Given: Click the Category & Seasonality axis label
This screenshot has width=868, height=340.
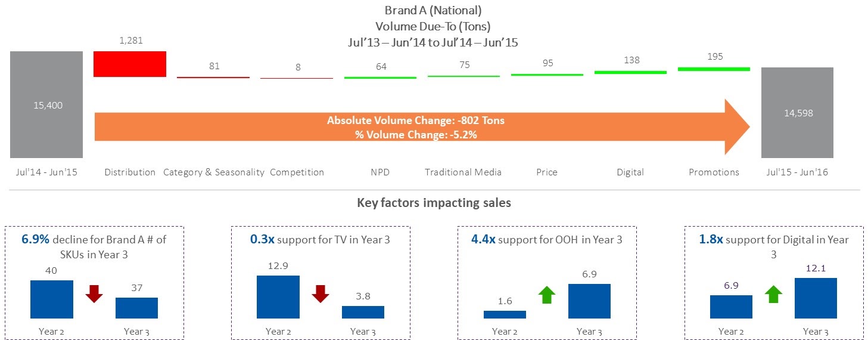Looking at the screenshot, I should [213, 172].
